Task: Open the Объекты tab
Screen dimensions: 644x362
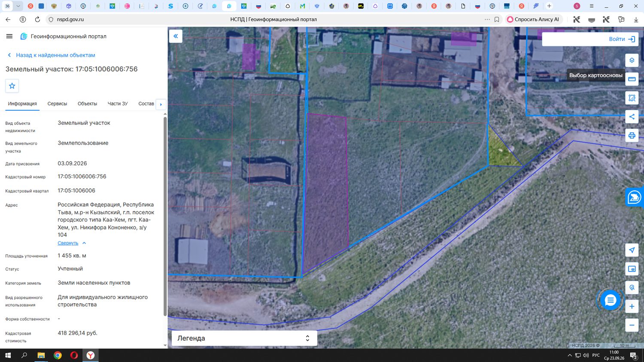Action: click(x=87, y=104)
